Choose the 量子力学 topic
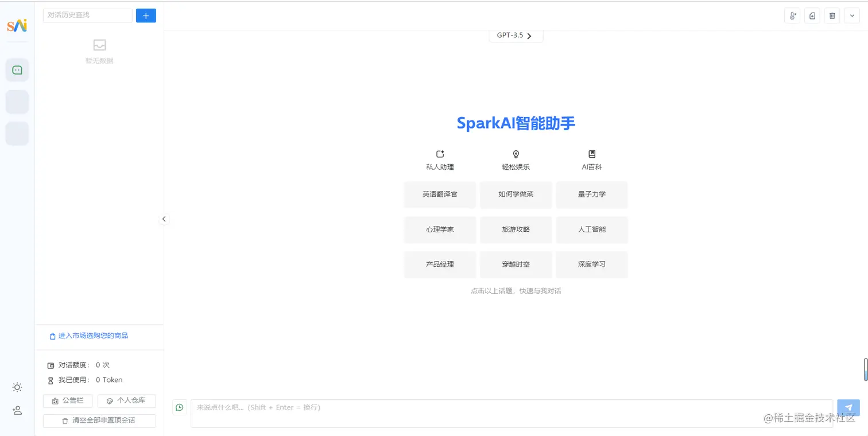This screenshot has width=868, height=436. [592, 194]
